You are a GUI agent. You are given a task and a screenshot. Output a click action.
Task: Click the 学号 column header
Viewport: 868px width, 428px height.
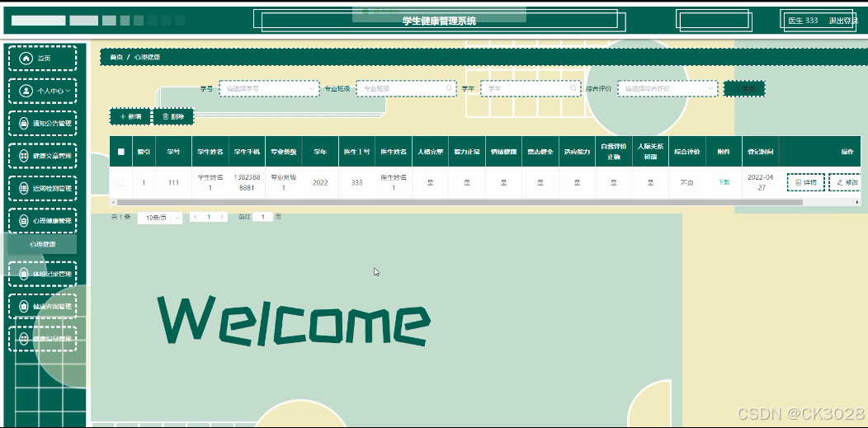[x=173, y=152]
